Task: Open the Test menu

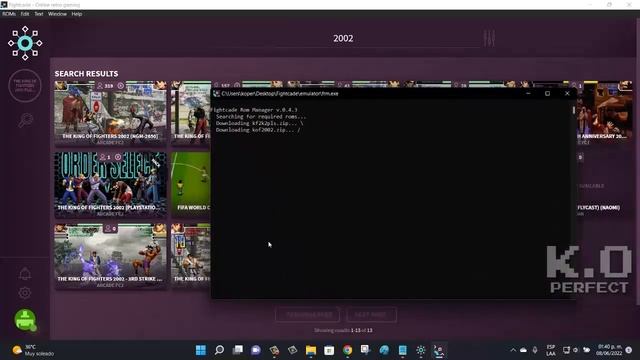Action: click(39, 14)
